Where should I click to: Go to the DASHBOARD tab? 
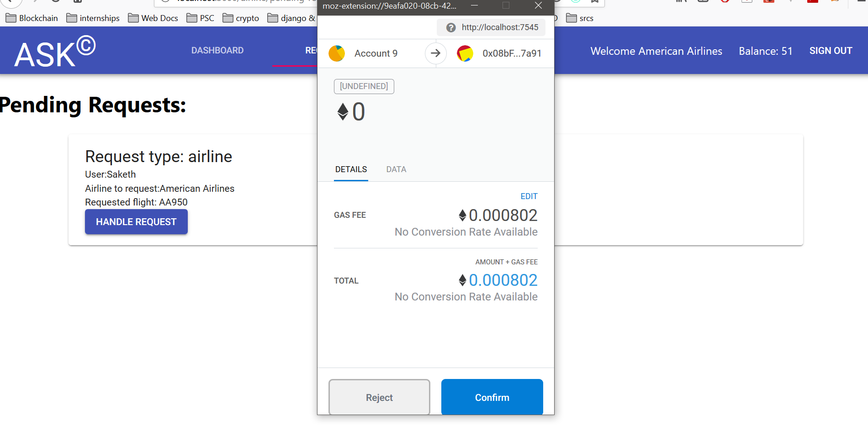[217, 50]
